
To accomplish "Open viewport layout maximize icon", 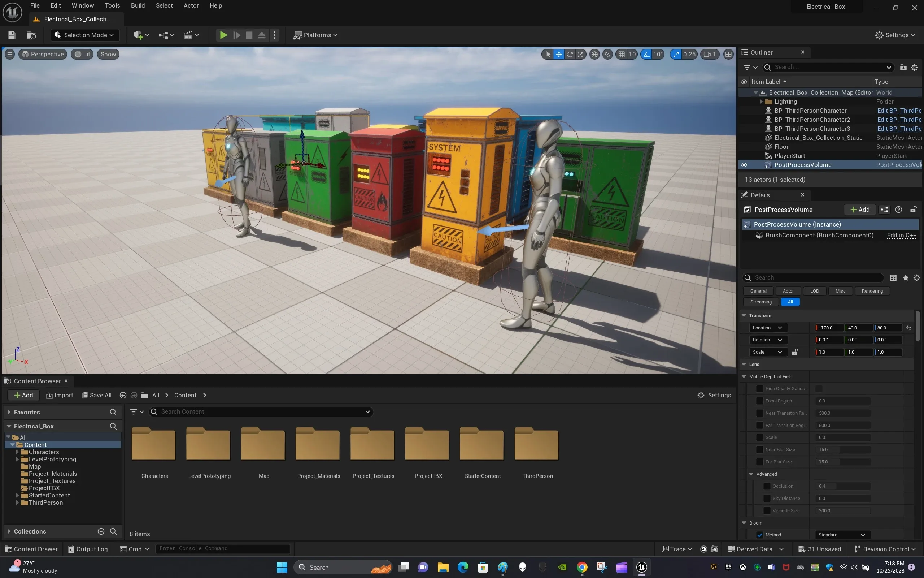I will pyautogui.click(x=728, y=54).
